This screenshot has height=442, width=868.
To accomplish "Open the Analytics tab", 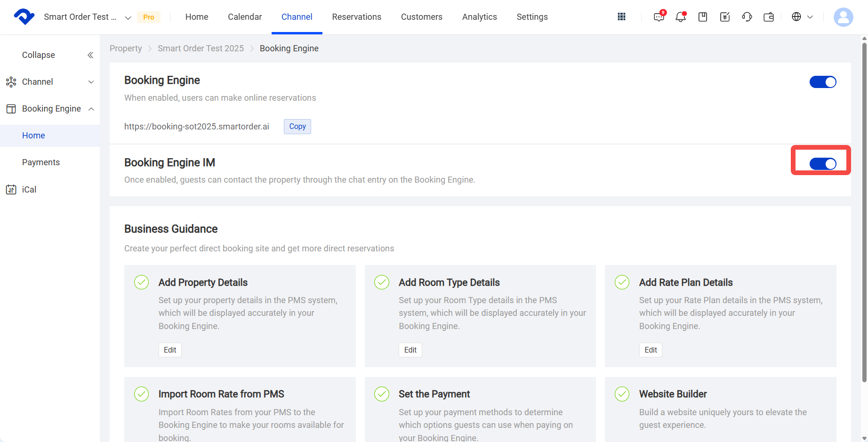I will 480,17.
